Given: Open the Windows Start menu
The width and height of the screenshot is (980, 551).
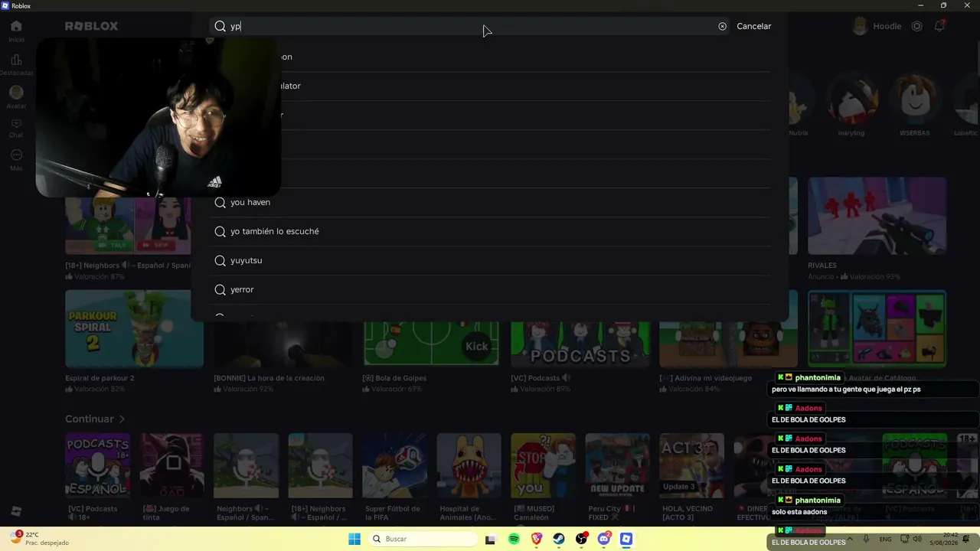Looking at the screenshot, I should [354, 539].
